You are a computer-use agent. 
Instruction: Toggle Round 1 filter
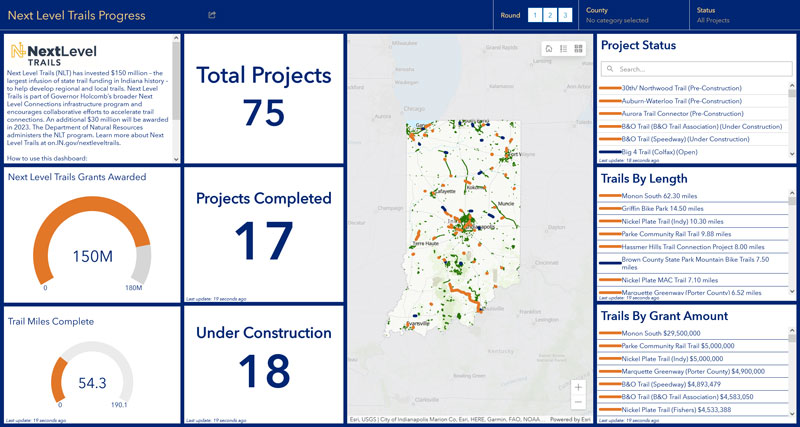click(x=535, y=15)
